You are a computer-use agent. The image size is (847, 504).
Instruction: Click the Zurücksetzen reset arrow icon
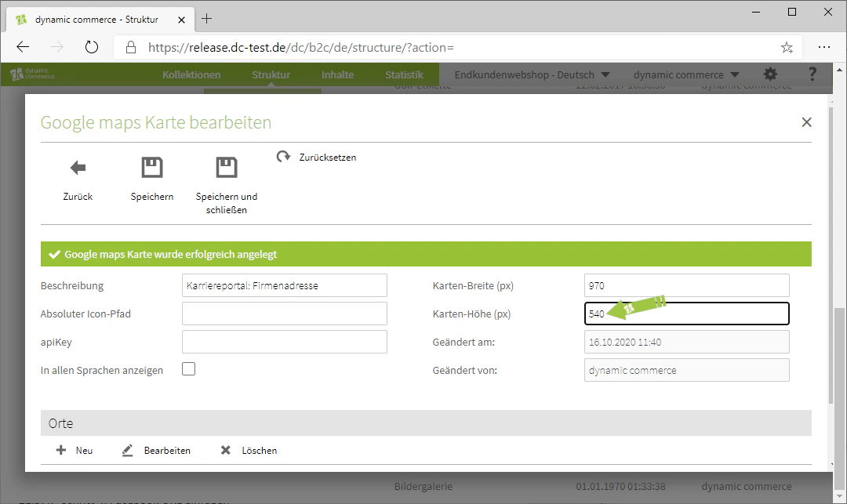pyautogui.click(x=284, y=157)
